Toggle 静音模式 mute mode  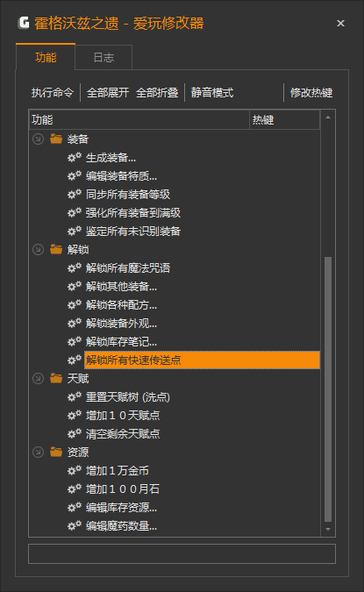[x=212, y=92]
